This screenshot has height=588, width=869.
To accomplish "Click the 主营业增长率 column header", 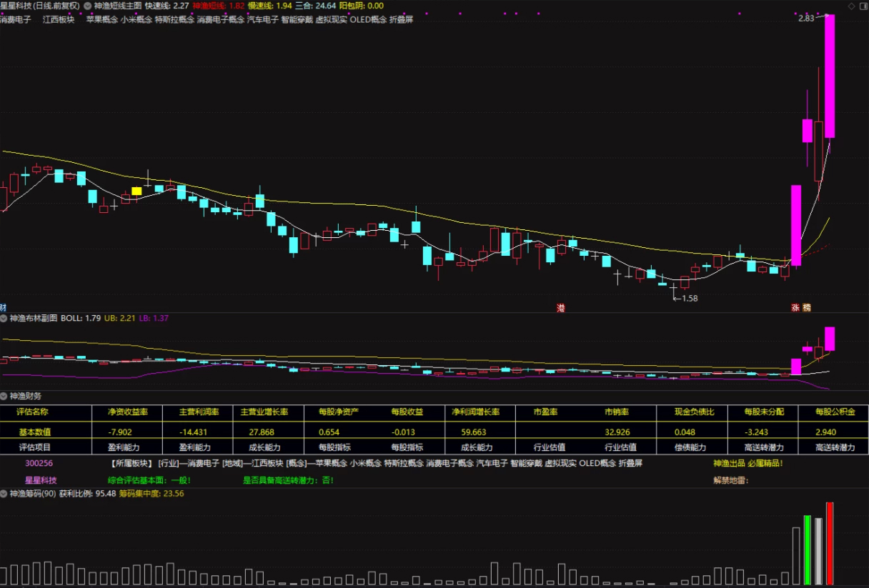I will tap(264, 412).
